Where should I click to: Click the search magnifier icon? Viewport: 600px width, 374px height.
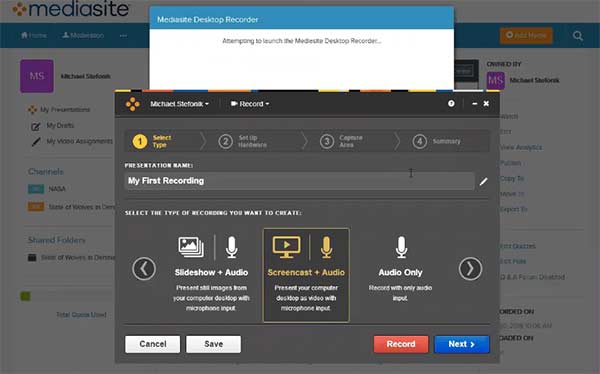tap(578, 36)
